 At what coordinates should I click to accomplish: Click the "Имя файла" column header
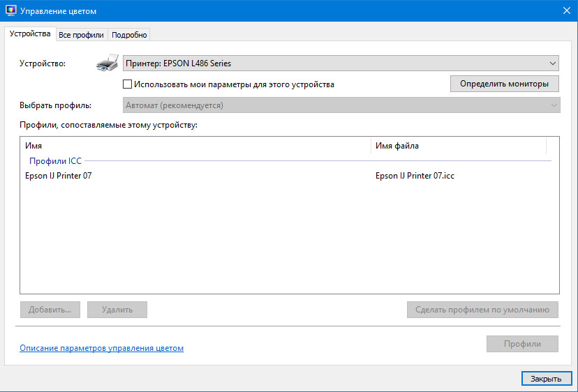458,146
